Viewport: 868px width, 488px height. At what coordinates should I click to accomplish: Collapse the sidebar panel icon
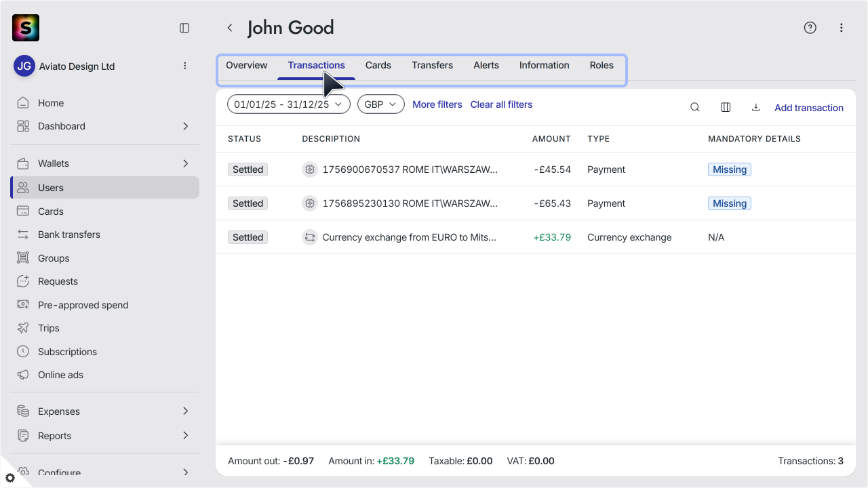tap(184, 28)
